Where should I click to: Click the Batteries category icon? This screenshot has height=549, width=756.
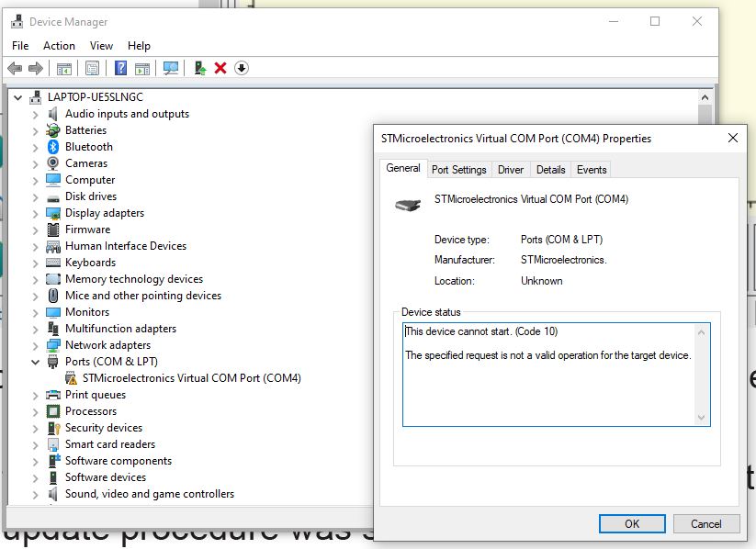pos(53,130)
